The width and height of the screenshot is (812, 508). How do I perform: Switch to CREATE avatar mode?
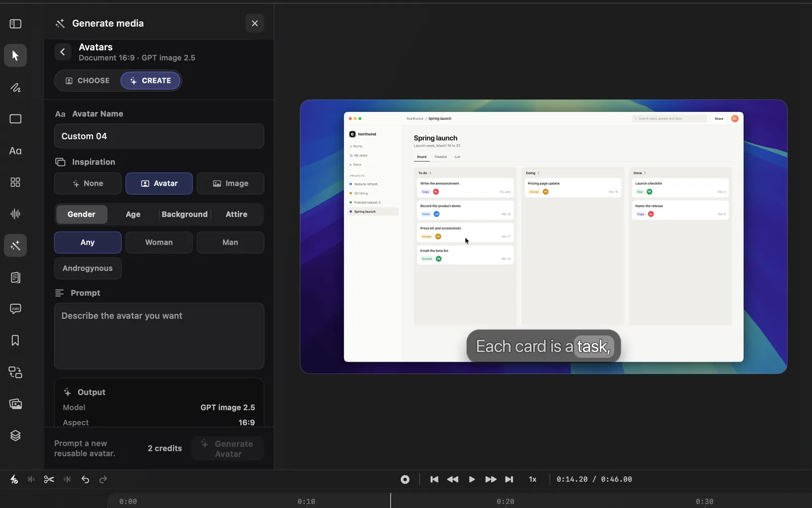point(150,81)
